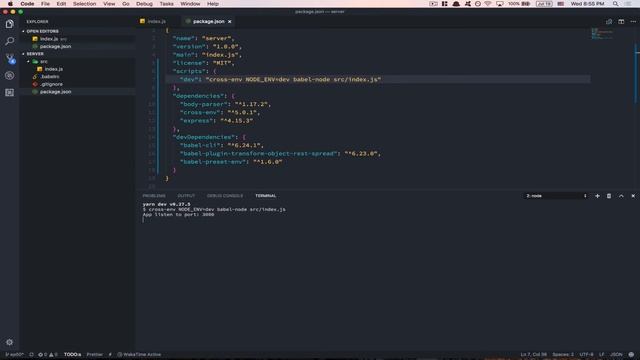The image size is (640, 360).
Task: Click the sync changes icon in status bar
Action: [x=31, y=354]
